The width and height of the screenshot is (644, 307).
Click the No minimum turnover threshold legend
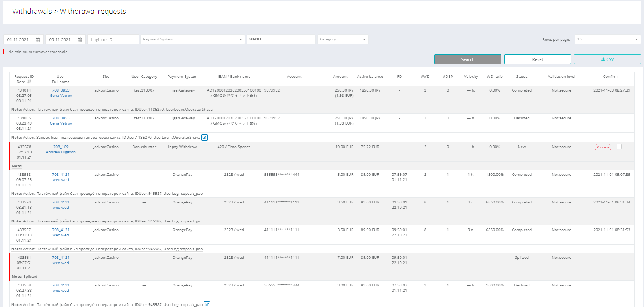(37, 52)
